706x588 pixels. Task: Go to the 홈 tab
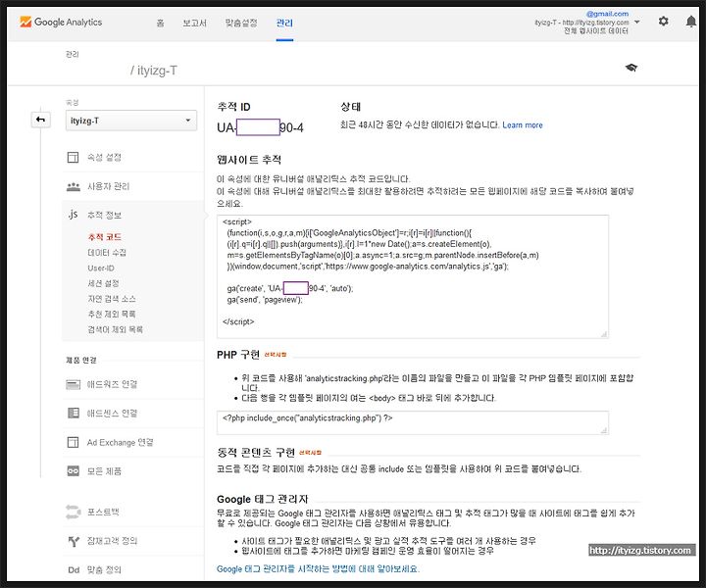click(x=160, y=23)
